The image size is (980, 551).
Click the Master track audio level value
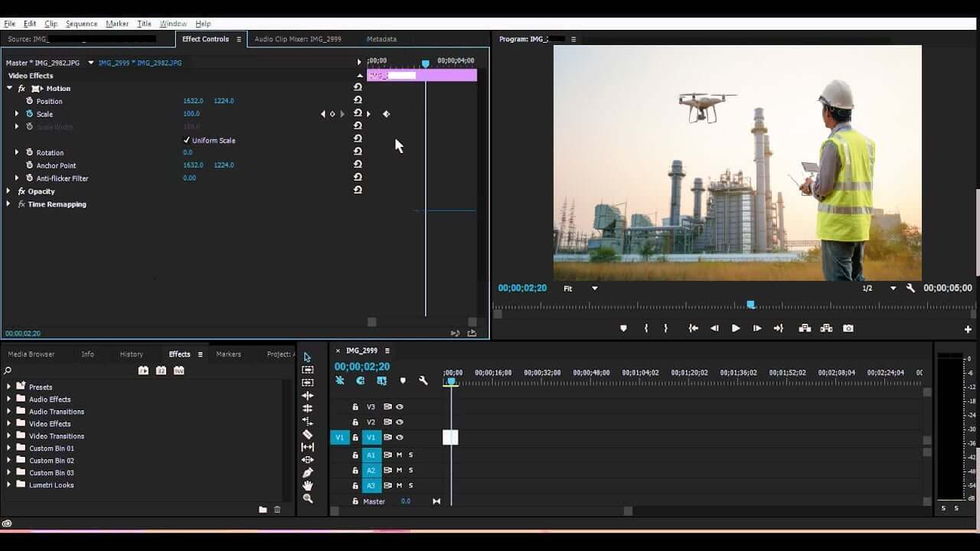tap(405, 501)
